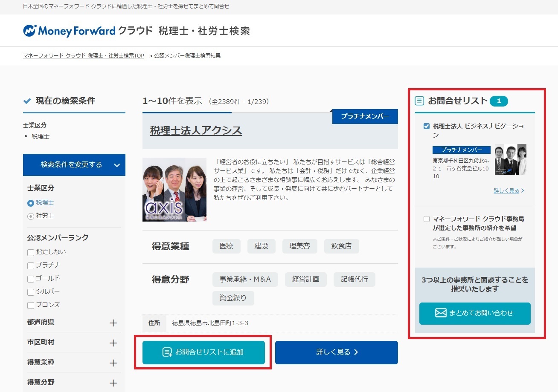This screenshot has height=392, width=558.
Task: Select the 税理士 radio button
Action: pos(31,203)
